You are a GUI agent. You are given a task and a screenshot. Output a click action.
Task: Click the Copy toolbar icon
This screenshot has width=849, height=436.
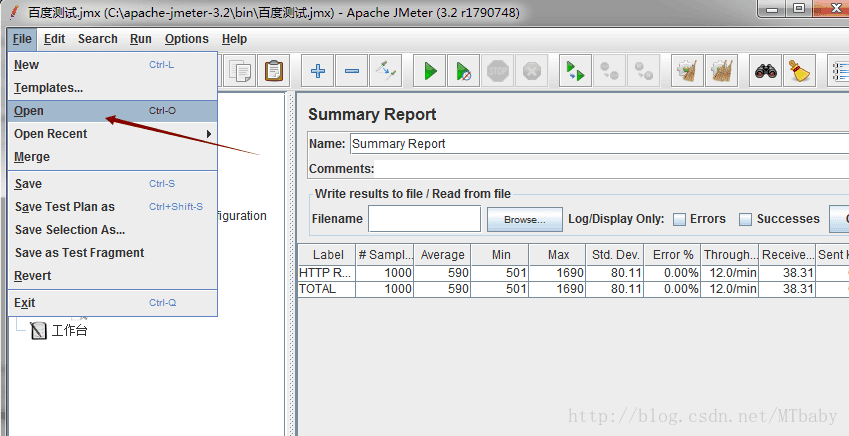coord(239,71)
